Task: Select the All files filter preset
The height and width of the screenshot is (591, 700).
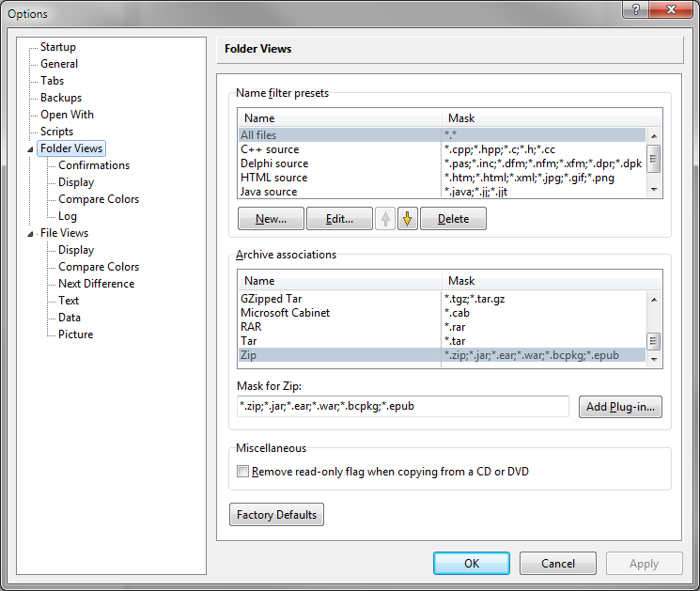Action: tap(442, 134)
